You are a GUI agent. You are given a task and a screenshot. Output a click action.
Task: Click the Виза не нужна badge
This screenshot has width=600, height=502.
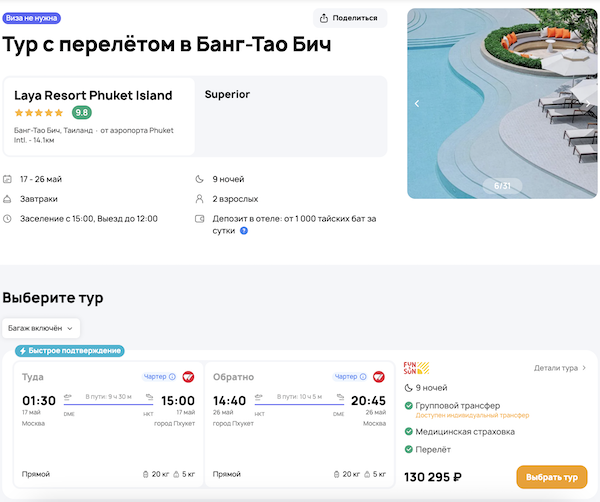32,18
